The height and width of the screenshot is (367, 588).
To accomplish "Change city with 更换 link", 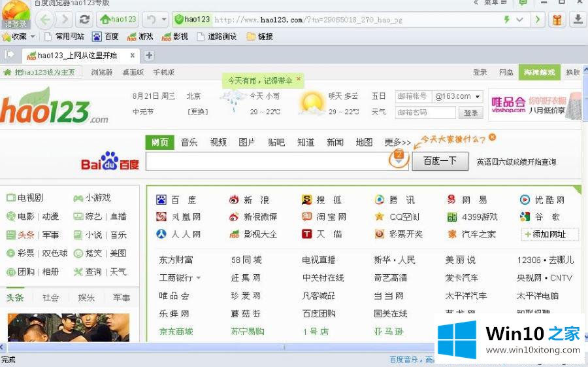I will click(197, 112).
